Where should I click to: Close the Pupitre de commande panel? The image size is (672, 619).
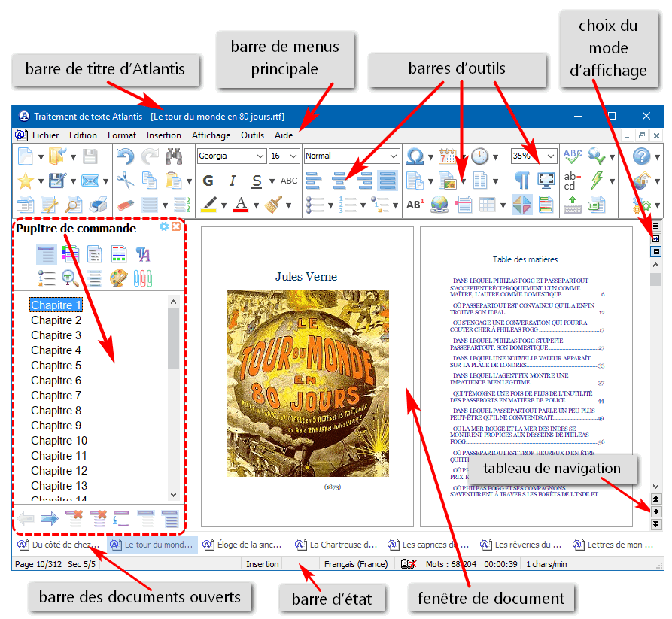[x=176, y=226]
